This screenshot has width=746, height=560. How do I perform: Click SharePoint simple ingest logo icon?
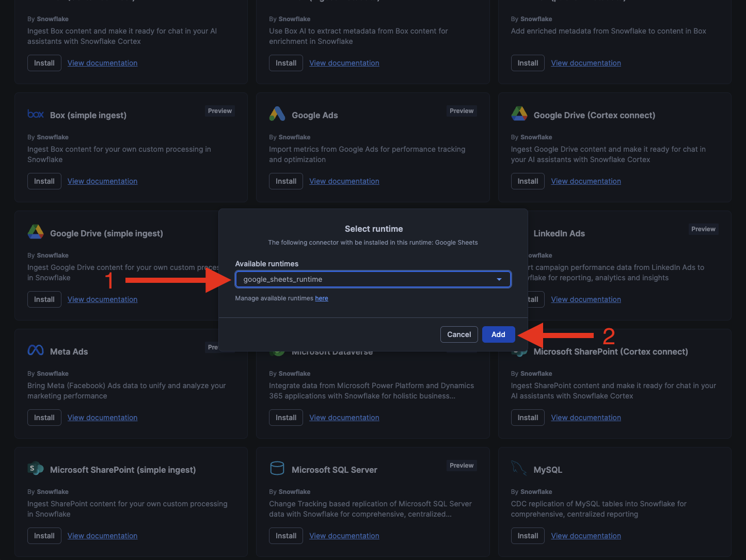pos(36,469)
